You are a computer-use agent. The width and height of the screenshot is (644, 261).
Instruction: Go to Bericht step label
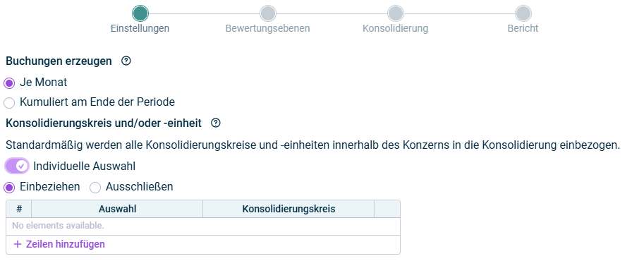pyautogui.click(x=523, y=28)
